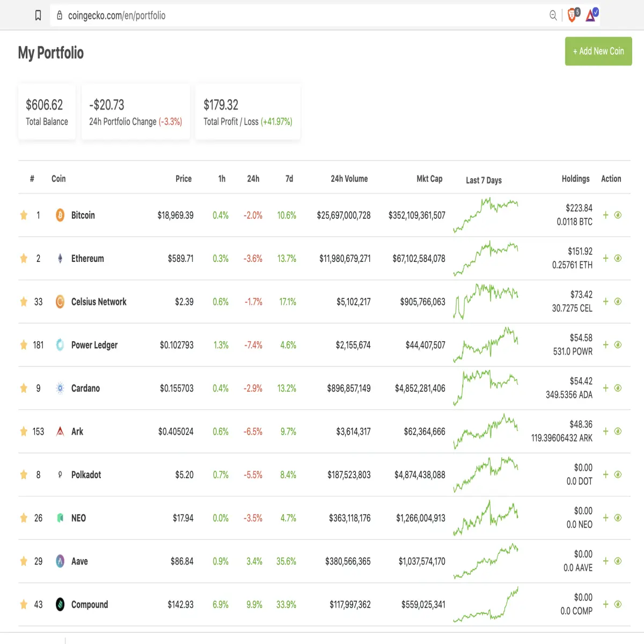The height and width of the screenshot is (644, 644).
Task: Add a Power Ledger transaction via plus
Action: tap(605, 345)
